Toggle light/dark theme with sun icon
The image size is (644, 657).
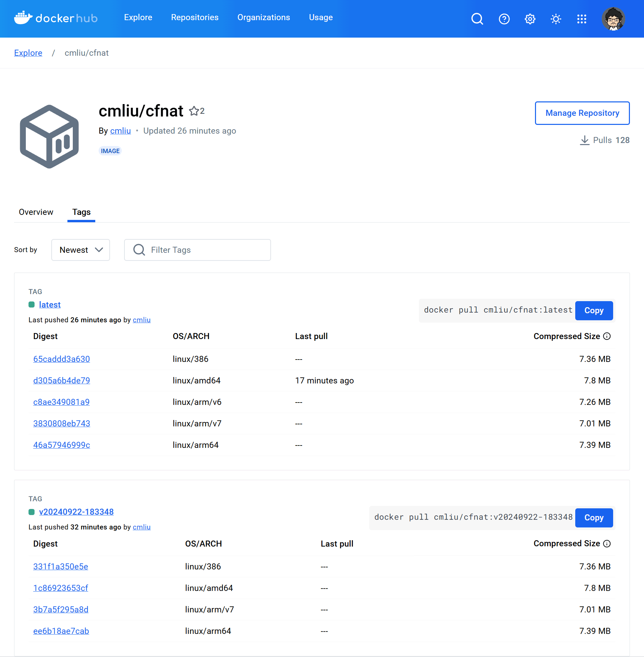click(x=556, y=19)
